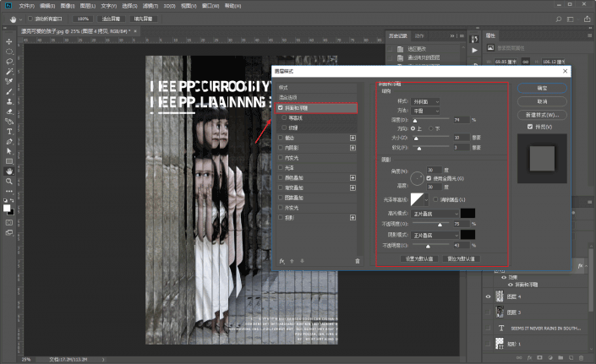The image size is (596, 364).
Task: Open the 方法 technique dropdown
Action: 425,111
